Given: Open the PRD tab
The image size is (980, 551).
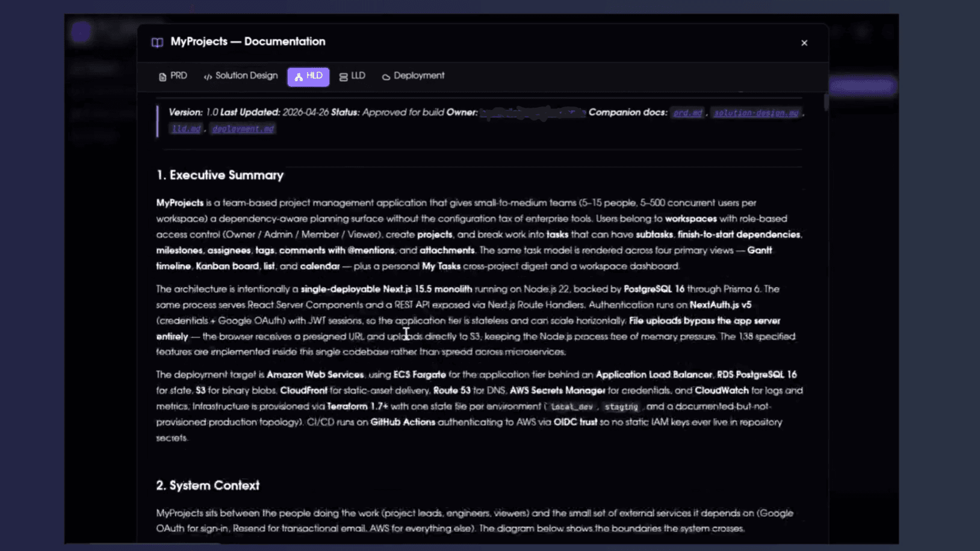Looking at the screenshot, I should [x=173, y=76].
